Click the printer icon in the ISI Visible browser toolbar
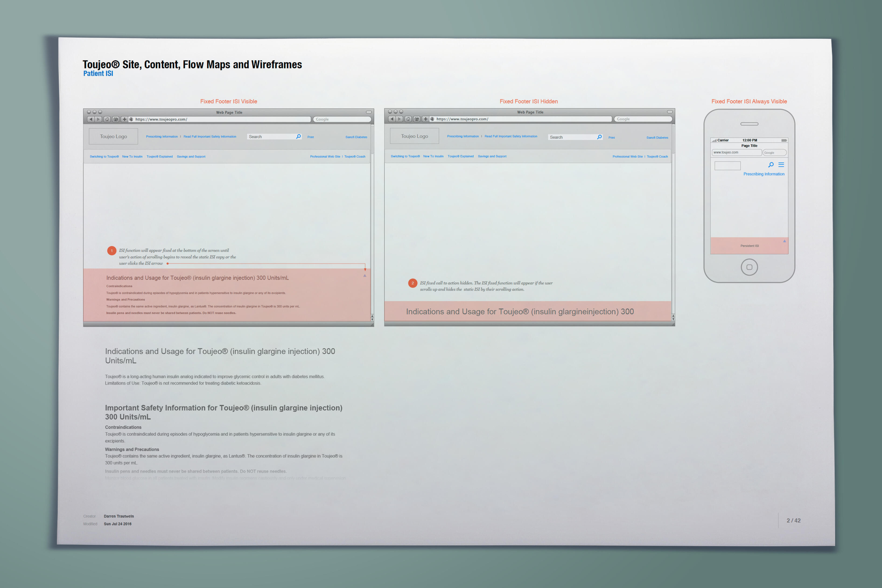 [116, 119]
